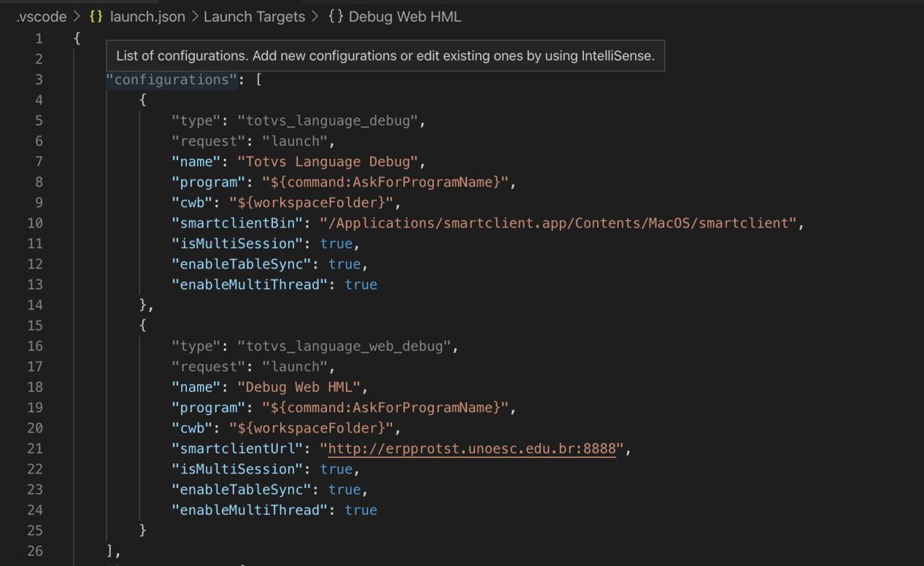
Task: Select the .vscode breadcrumb item
Action: tap(38, 16)
